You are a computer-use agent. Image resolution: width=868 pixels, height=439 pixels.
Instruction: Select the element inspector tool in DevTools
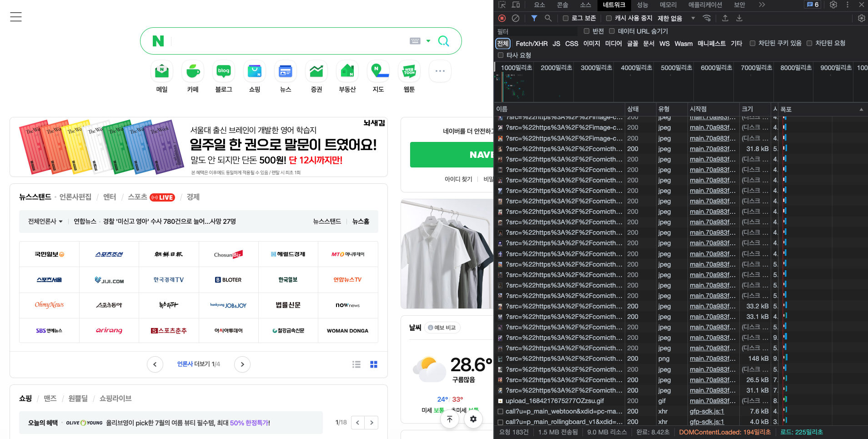502,5
